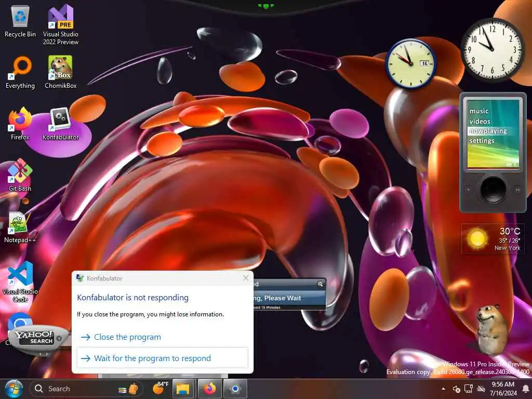Choose Close the program option
Viewport: 532px width, 399px height.
(163, 337)
